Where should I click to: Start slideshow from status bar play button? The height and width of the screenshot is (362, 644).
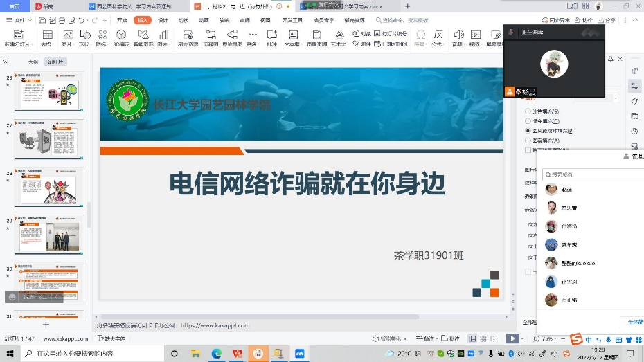[512, 338]
